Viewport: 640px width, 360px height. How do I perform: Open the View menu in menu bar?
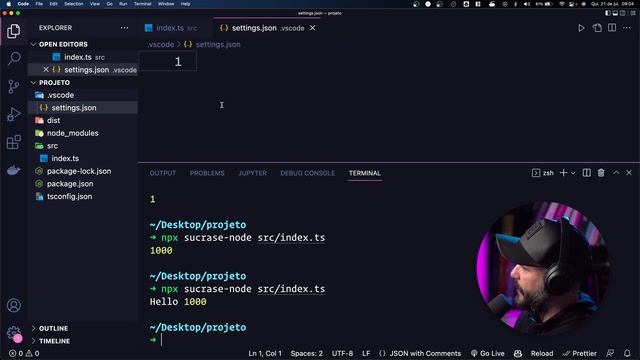pos(95,4)
